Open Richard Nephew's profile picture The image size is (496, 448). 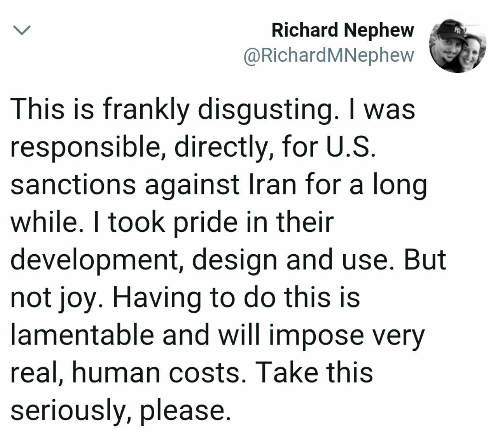[458, 45]
